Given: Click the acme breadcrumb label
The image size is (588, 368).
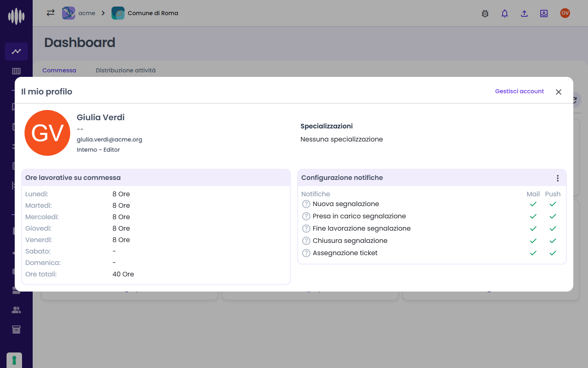Looking at the screenshot, I should tap(87, 13).
